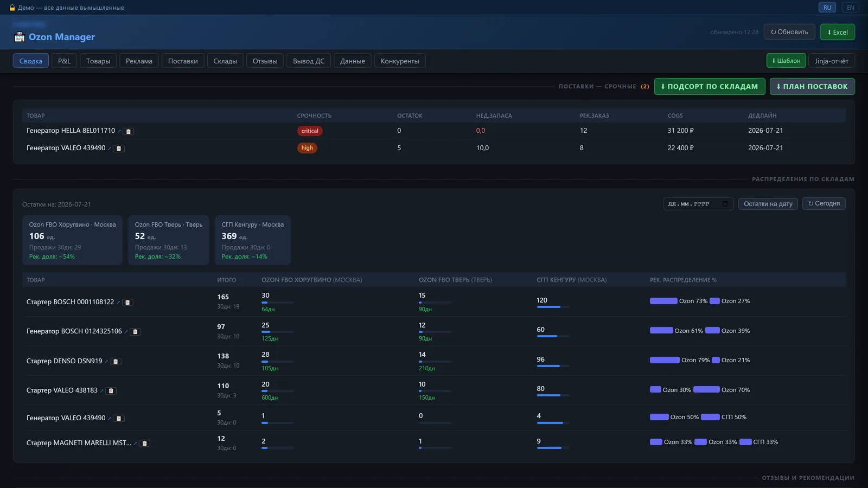Click the Остатки на: 2026-07-21 label
868x488 pixels.
[x=56, y=204]
